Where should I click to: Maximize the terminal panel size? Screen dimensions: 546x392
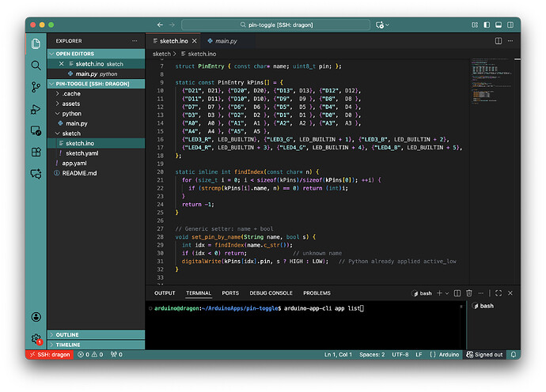(x=499, y=293)
